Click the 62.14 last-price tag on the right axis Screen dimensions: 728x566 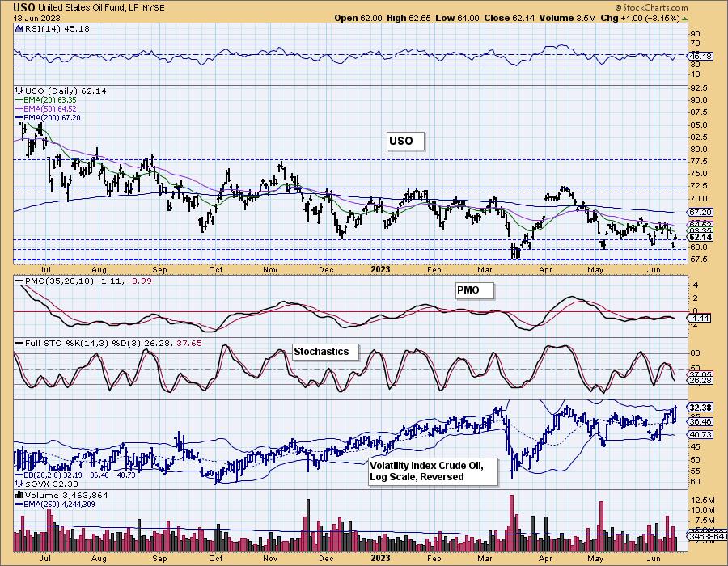click(x=701, y=237)
